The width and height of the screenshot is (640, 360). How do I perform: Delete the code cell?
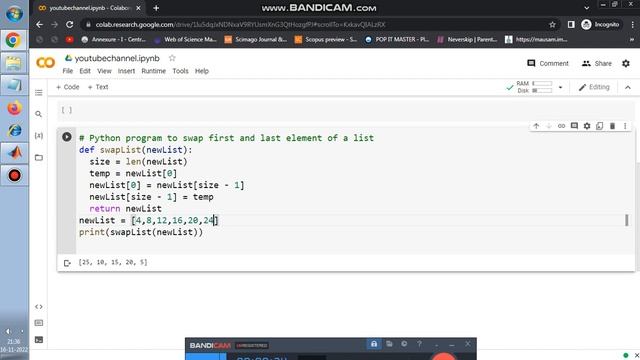coord(612,126)
